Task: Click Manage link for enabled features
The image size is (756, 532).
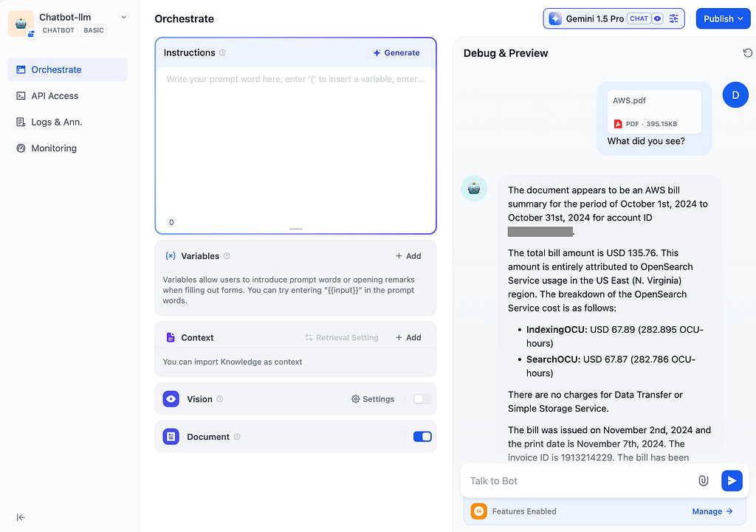Action: tap(712, 511)
